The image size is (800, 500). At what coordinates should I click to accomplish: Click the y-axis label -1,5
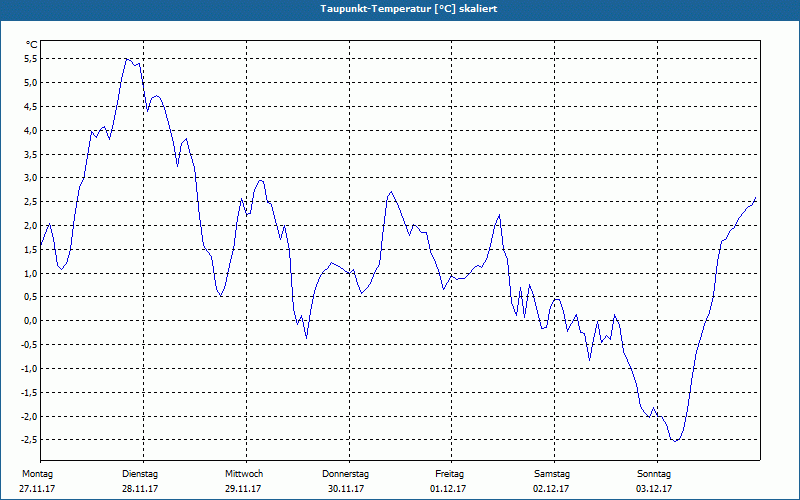tap(29, 392)
